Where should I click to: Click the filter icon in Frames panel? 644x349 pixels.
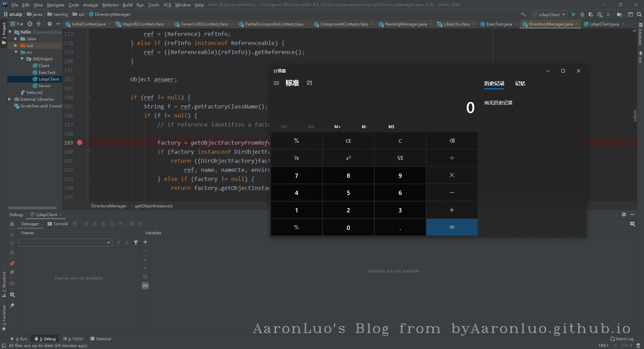136,243
